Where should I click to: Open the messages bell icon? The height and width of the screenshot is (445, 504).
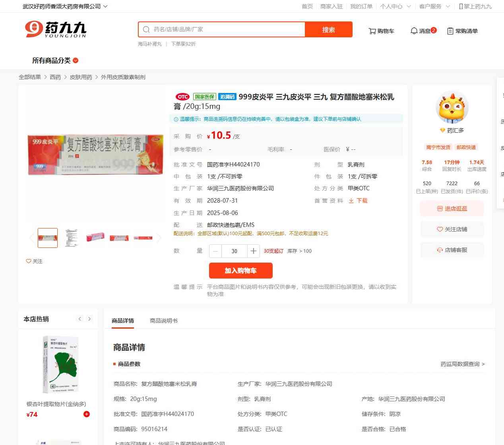pos(414,31)
